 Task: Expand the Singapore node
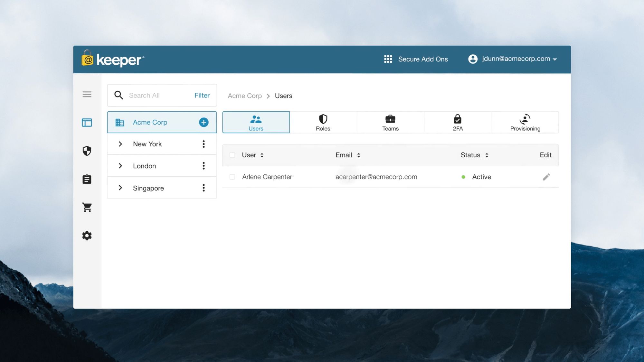point(120,188)
